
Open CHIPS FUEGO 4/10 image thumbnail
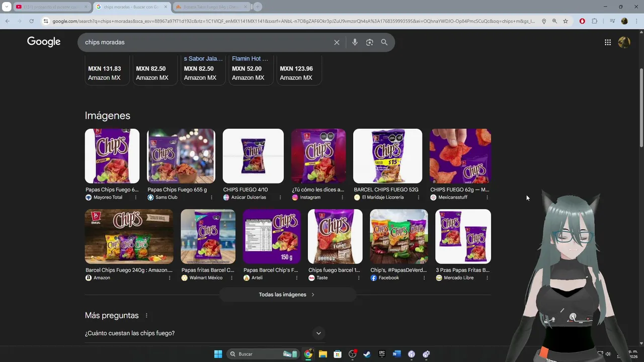[253, 156]
